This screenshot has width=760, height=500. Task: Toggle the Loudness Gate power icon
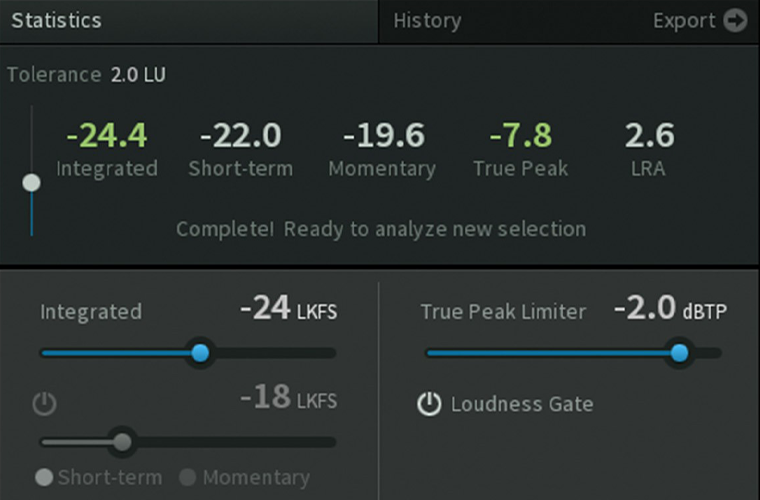click(429, 404)
